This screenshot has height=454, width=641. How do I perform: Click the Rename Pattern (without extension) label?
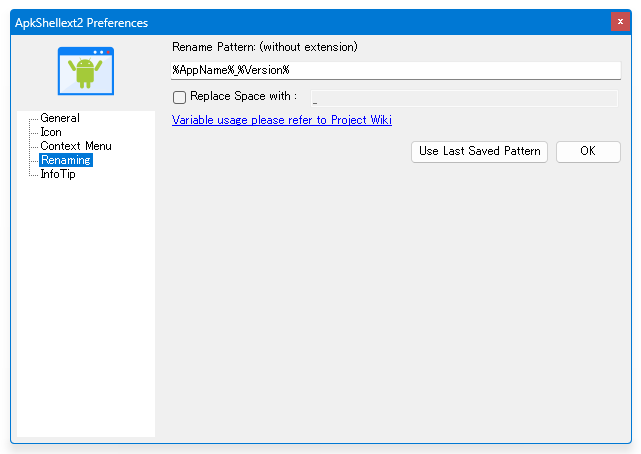pos(264,47)
